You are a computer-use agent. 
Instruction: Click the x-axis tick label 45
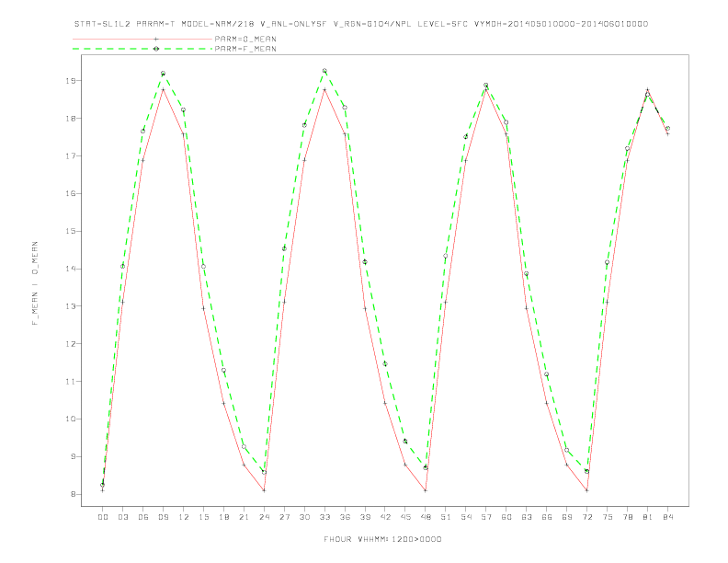[x=405, y=517]
